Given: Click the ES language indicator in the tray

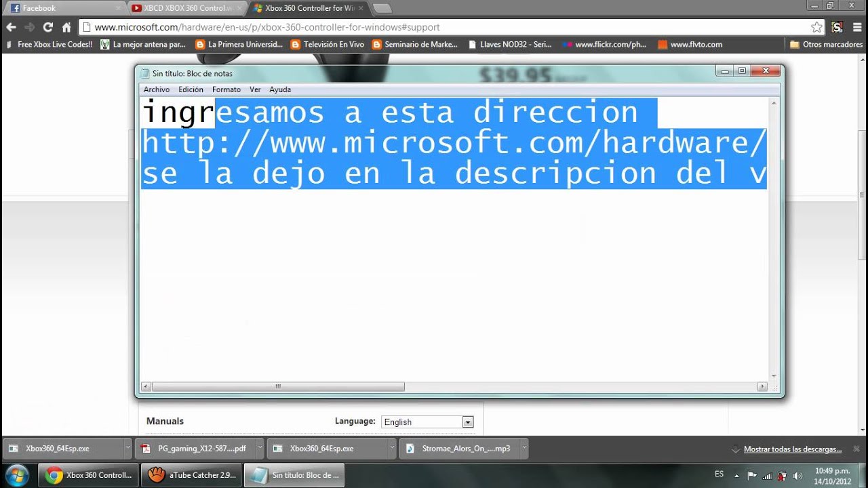Looking at the screenshot, I should [719, 474].
